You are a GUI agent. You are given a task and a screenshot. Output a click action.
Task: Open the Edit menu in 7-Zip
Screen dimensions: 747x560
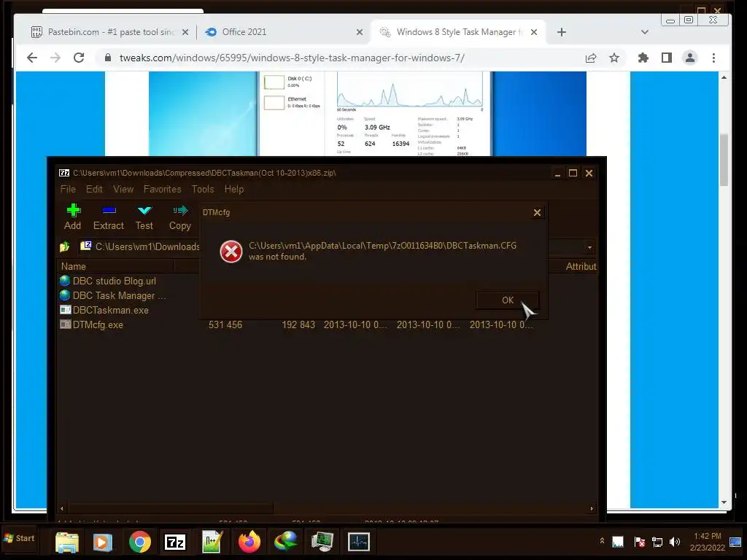click(x=94, y=189)
